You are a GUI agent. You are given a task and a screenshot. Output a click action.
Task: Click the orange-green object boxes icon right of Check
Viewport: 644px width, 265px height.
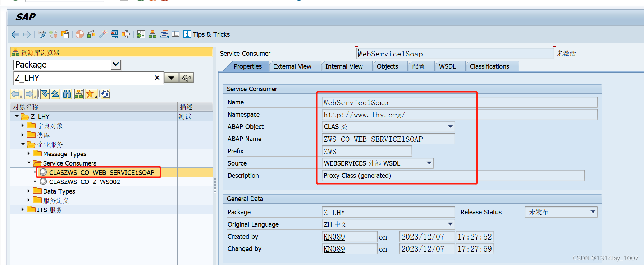(x=91, y=34)
